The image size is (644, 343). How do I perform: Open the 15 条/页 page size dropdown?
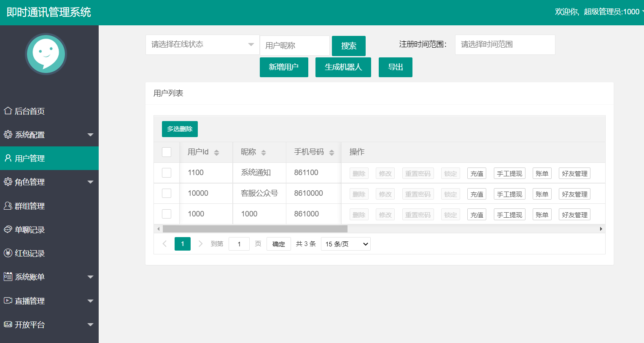346,244
